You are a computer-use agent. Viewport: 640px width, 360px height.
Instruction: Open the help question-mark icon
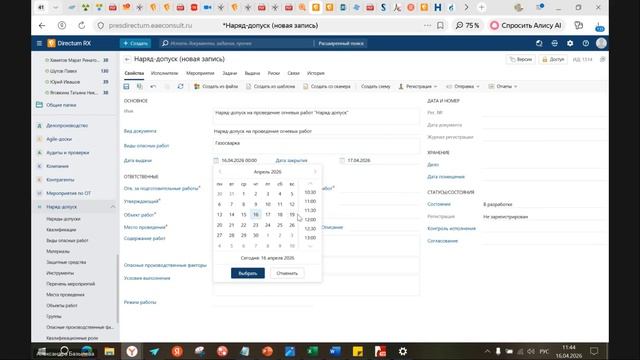(x=586, y=43)
